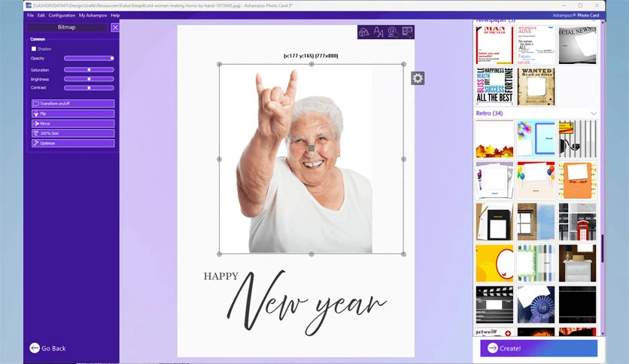
Task: Close the Bitmap panel with X button
Action: click(115, 27)
